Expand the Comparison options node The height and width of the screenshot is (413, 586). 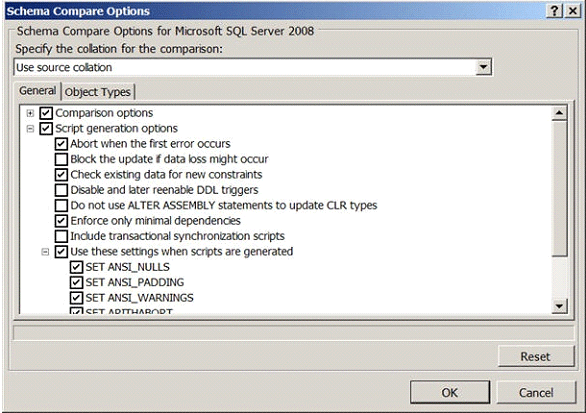tap(30, 113)
